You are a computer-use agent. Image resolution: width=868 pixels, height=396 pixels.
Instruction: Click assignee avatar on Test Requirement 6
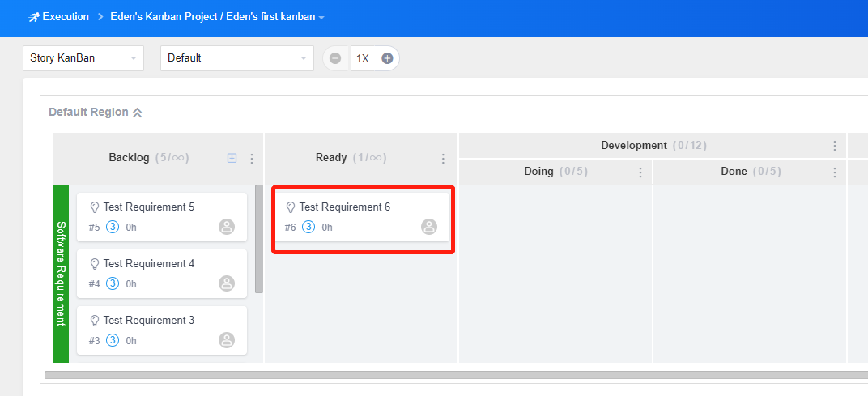tap(429, 227)
